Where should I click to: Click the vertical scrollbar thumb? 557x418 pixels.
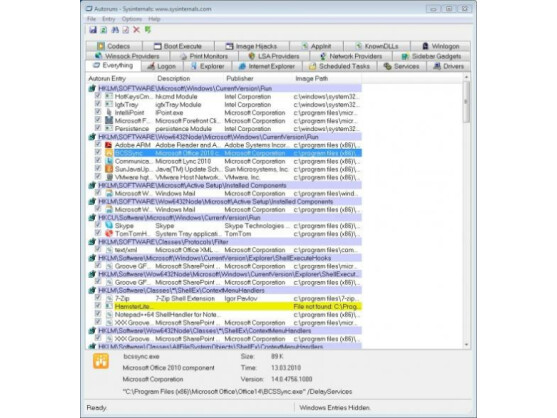[x=466, y=102]
